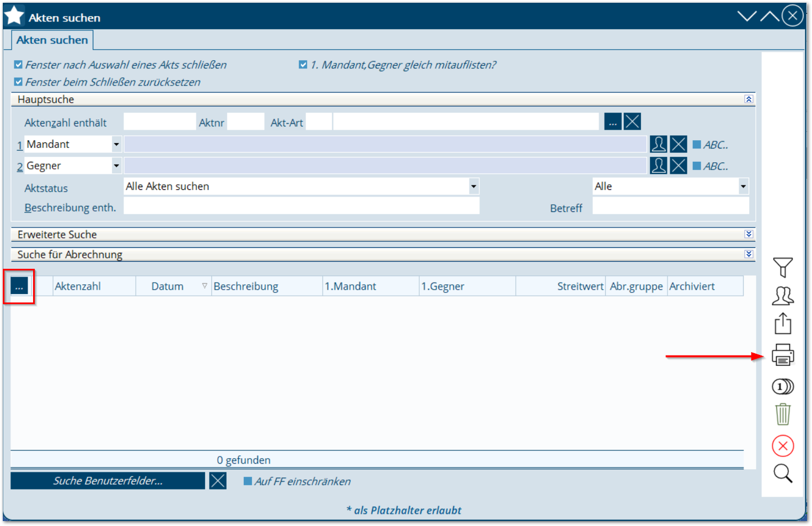Image resolution: width=812 pixels, height=526 pixels.
Task: Click the number 1 label before Mandant
Action: [20, 145]
